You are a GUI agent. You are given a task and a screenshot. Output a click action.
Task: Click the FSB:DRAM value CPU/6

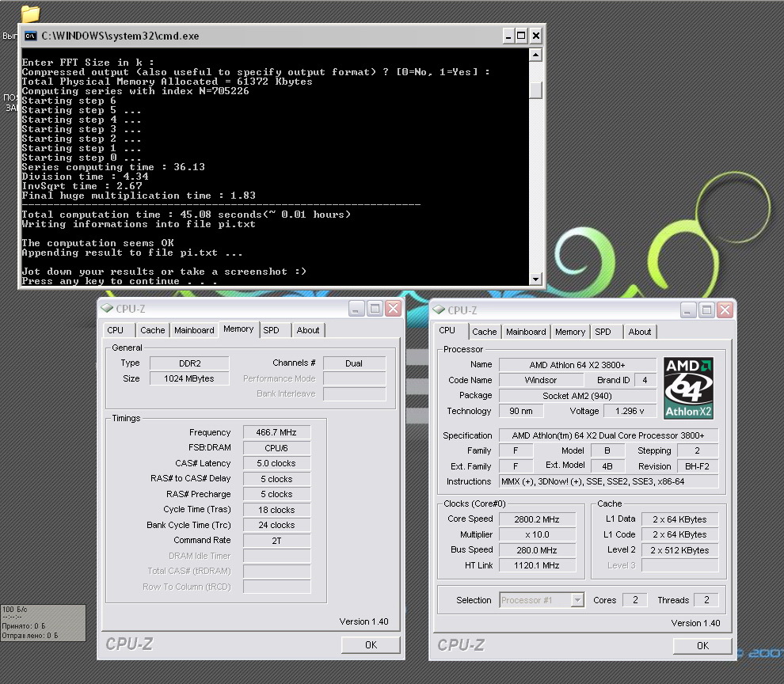pyautogui.click(x=276, y=448)
